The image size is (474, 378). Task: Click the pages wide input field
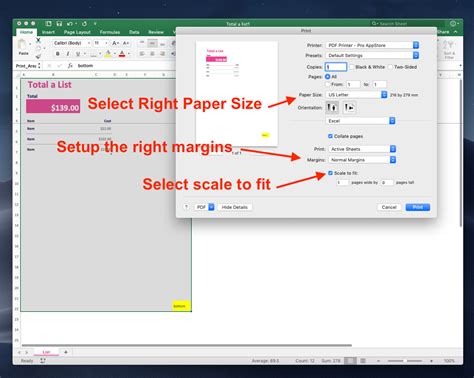tap(342, 183)
